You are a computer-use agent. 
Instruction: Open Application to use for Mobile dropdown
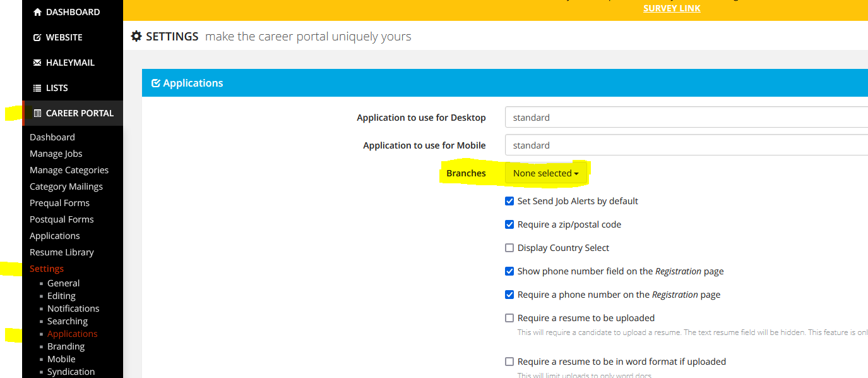pos(686,145)
